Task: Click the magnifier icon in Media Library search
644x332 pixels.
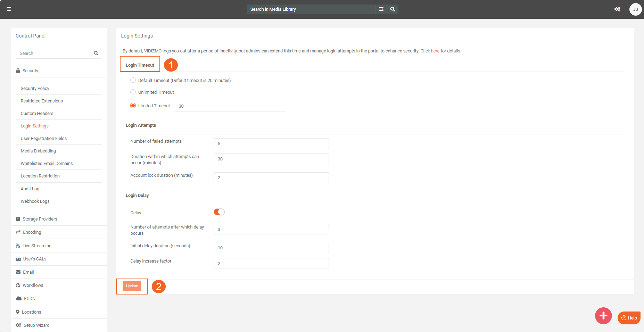Action: (393, 9)
